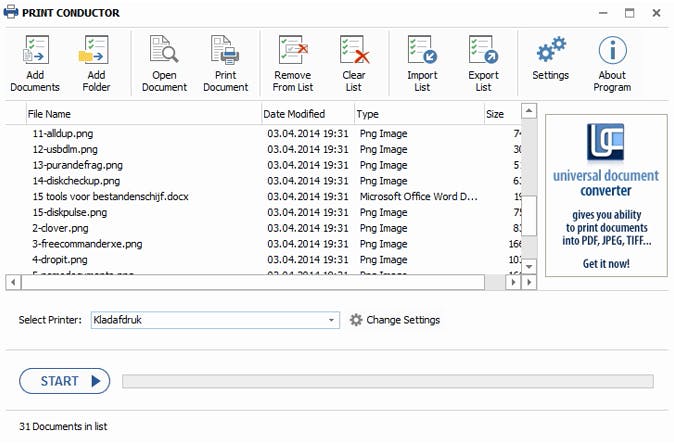Click the Universal Document Converter ad banner
The width and height of the screenshot is (674, 443).
606,195
